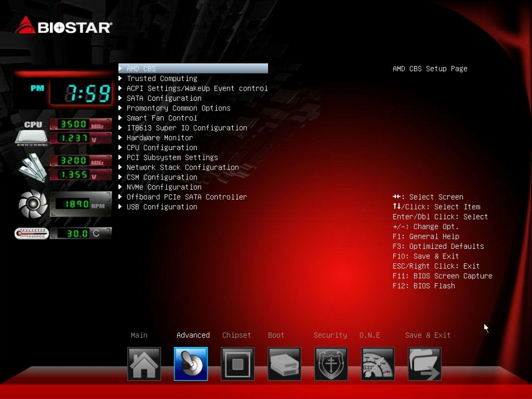Open NVMe Configuration
The image size is (532, 399).
(164, 187)
